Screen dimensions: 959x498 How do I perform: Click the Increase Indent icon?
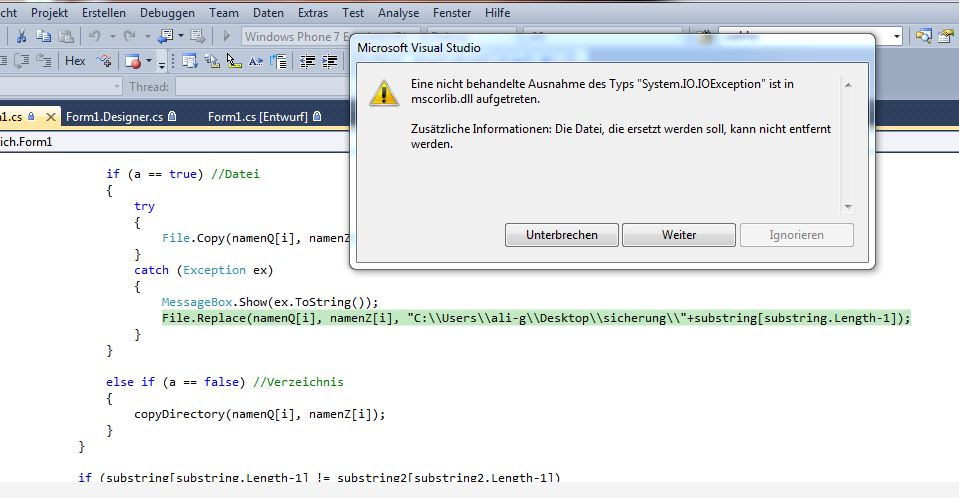(x=330, y=61)
